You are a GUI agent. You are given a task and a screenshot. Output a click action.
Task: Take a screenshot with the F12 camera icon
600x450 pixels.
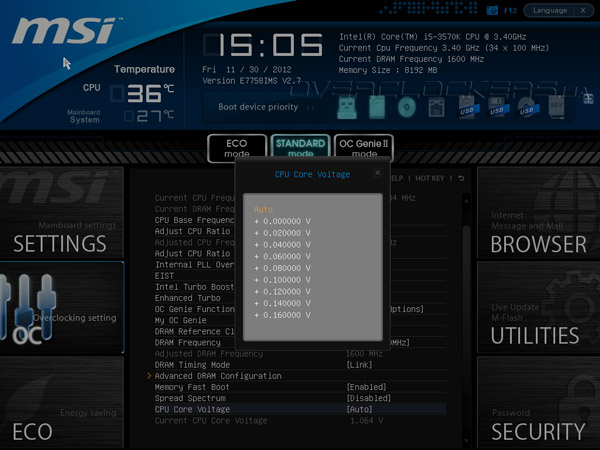[492, 10]
